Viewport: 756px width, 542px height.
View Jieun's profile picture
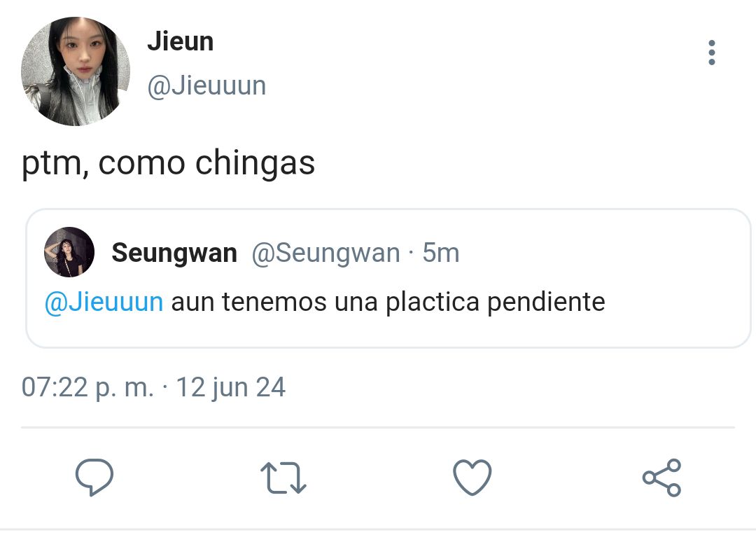click(76, 71)
